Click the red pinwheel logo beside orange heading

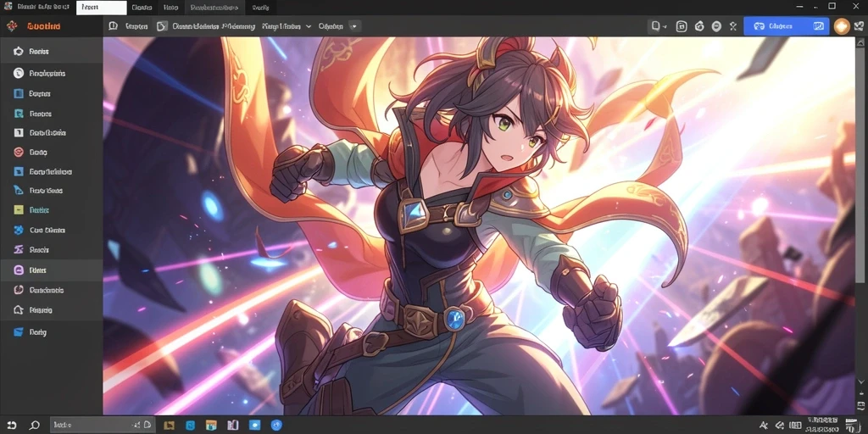pos(12,26)
